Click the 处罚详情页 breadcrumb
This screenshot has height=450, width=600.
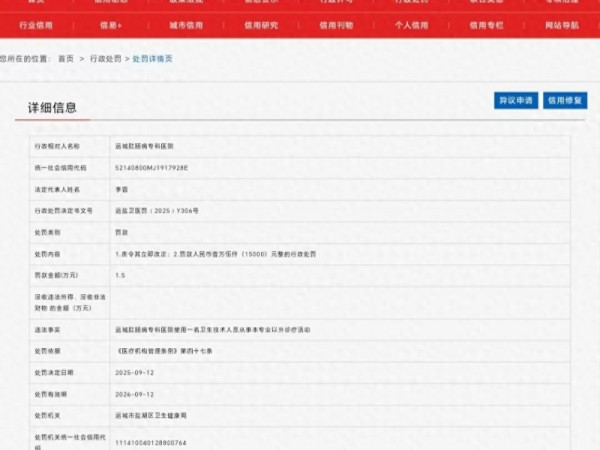[x=152, y=60]
